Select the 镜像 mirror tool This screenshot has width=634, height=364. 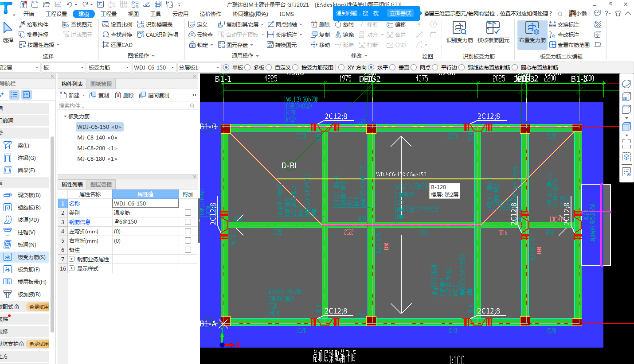pos(344,35)
